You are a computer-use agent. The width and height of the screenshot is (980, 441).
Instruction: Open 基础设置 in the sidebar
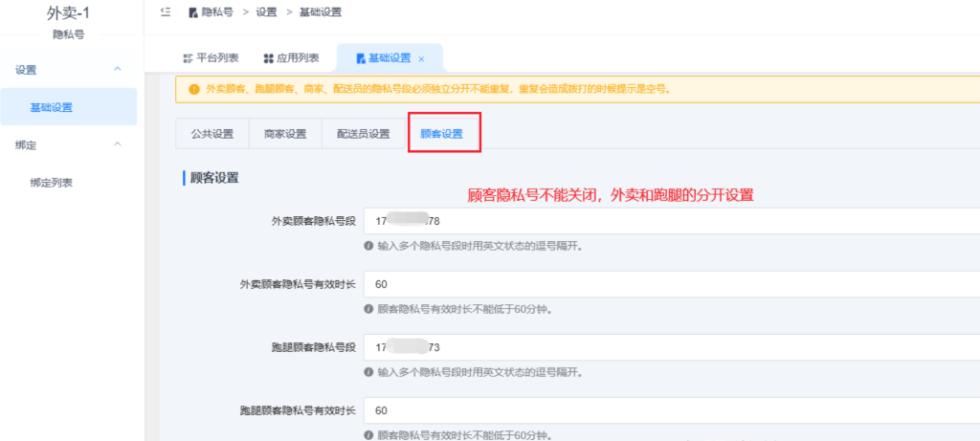pyautogui.click(x=52, y=107)
